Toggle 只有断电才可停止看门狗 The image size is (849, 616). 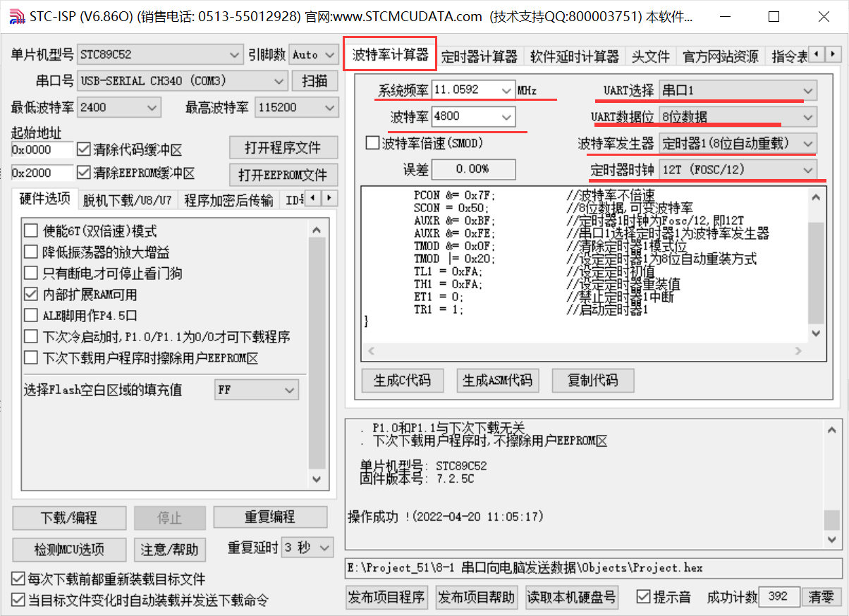tap(31, 273)
